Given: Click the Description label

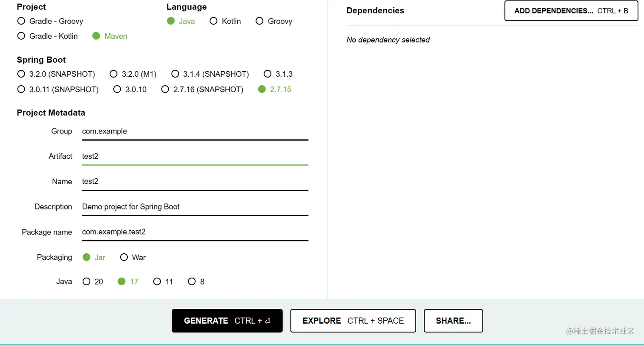Looking at the screenshot, I should click(53, 207).
